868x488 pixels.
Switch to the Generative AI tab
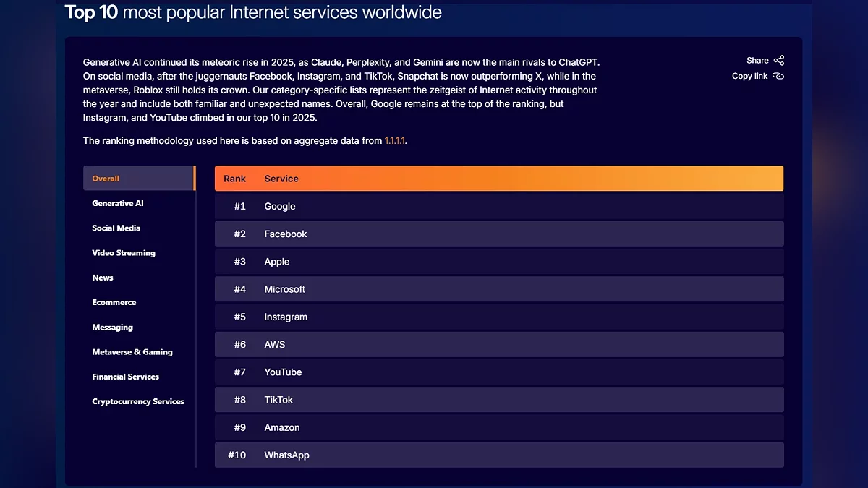pyautogui.click(x=118, y=203)
